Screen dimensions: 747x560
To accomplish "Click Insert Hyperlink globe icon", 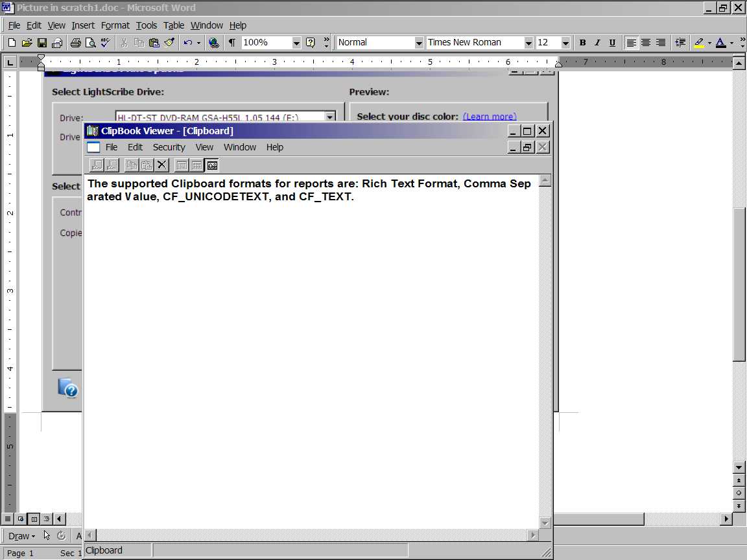I will coord(214,43).
